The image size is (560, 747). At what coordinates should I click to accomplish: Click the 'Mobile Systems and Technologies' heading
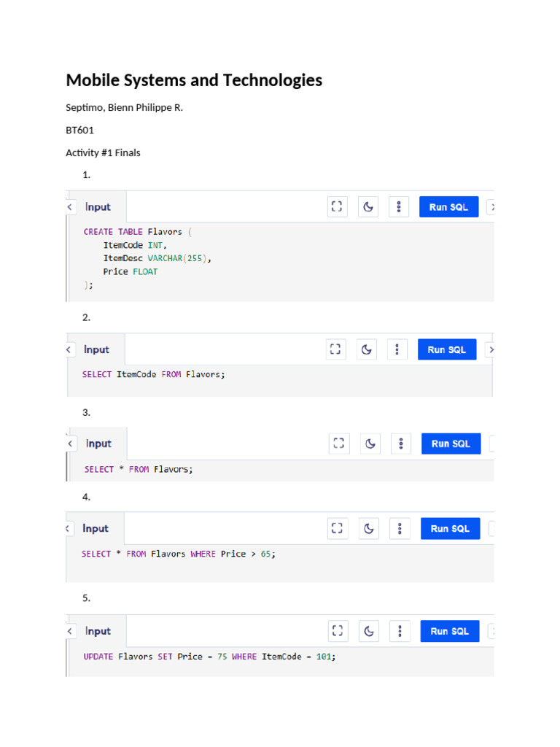coord(194,80)
